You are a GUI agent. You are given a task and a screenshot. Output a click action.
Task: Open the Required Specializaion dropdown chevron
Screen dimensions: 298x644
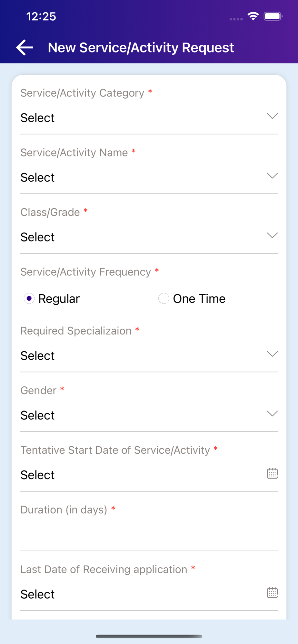(272, 354)
